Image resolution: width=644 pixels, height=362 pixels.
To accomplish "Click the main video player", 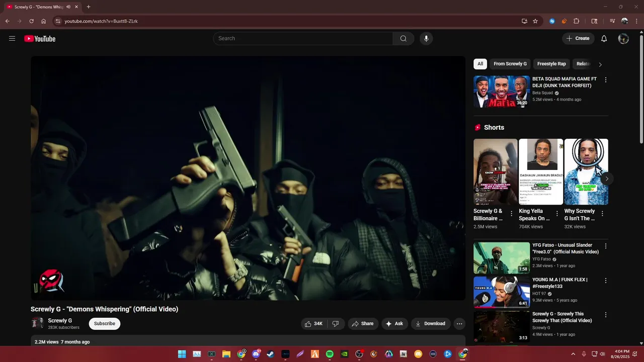I will tap(248, 178).
